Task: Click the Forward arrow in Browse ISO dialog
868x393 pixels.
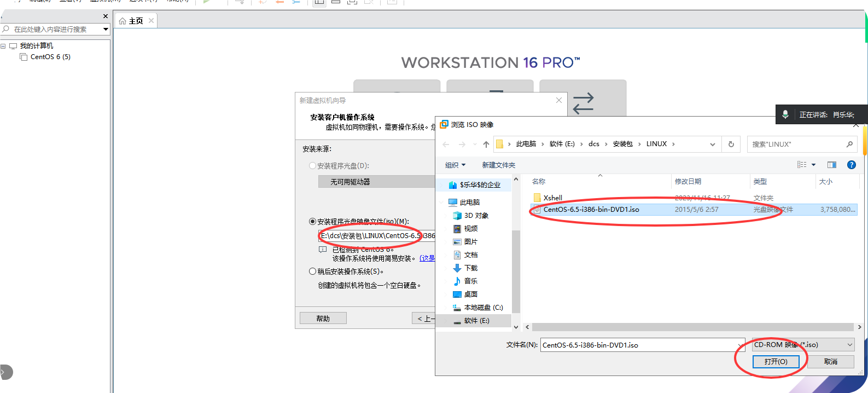Action: 462,145
